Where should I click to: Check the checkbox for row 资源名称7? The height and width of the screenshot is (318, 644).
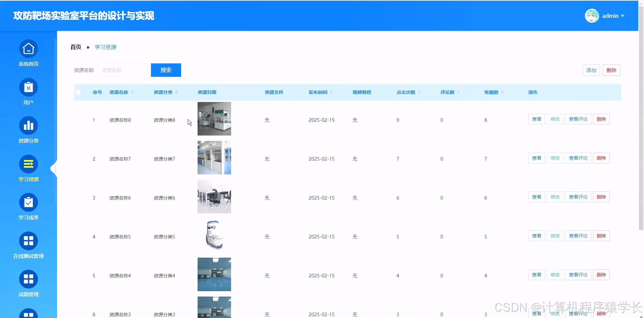pyautogui.click(x=78, y=159)
